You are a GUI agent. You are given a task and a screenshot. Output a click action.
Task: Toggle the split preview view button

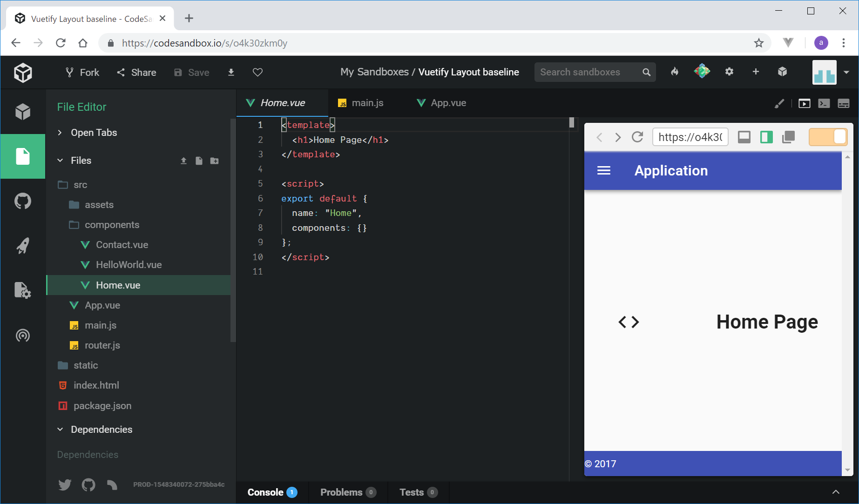(x=766, y=137)
